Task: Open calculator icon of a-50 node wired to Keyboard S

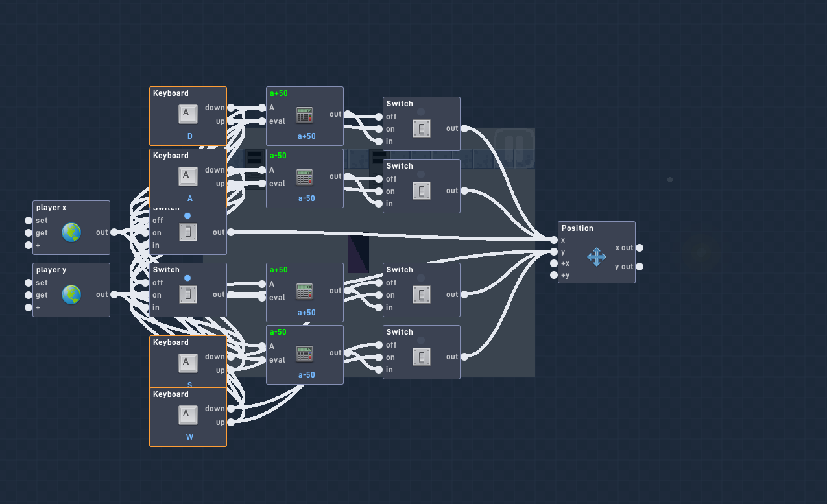Action: click(305, 353)
